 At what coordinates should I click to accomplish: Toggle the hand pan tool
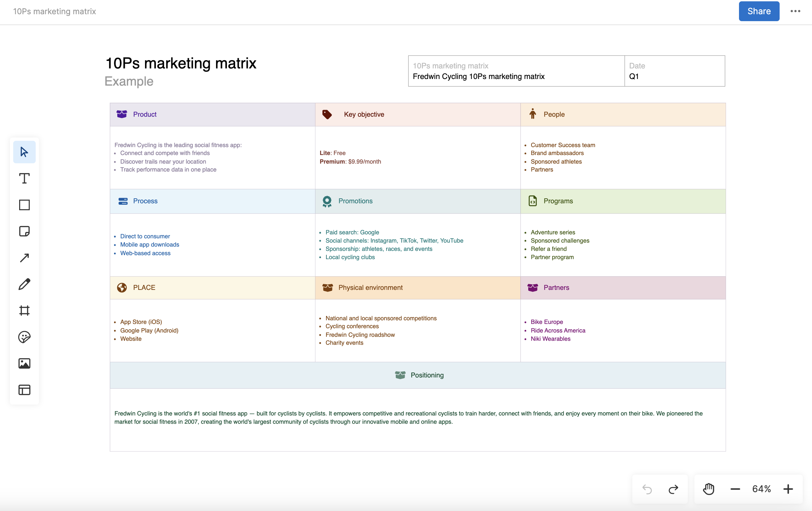[709, 489]
